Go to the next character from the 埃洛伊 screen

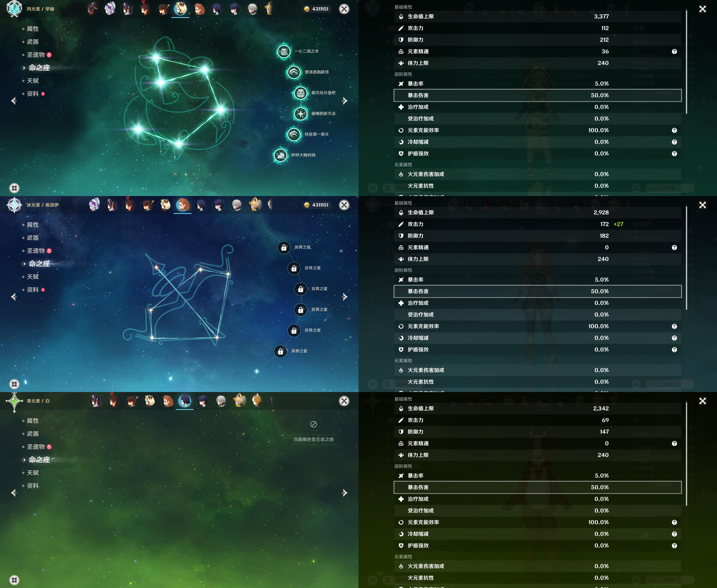[x=345, y=297]
